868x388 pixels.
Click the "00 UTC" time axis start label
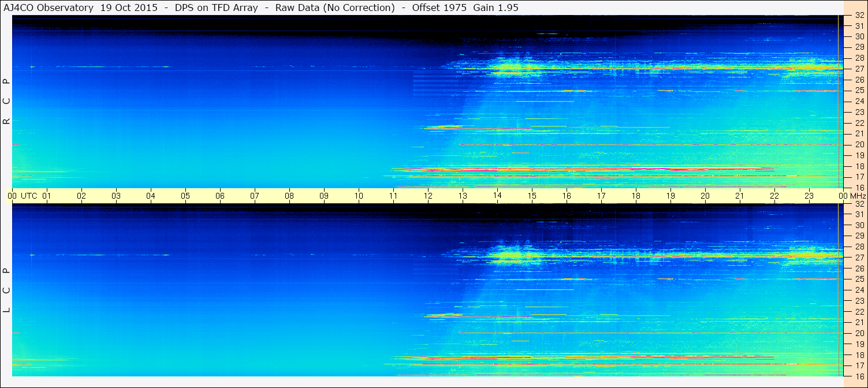click(23, 196)
